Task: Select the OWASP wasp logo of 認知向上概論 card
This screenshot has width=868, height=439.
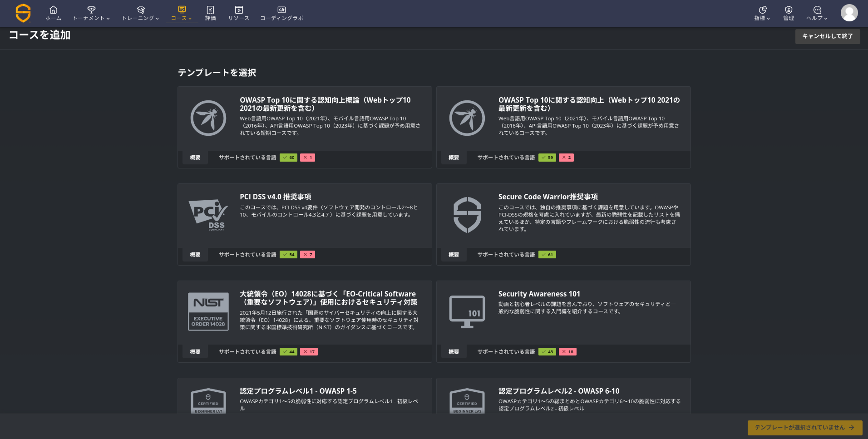Action: point(208,118)
